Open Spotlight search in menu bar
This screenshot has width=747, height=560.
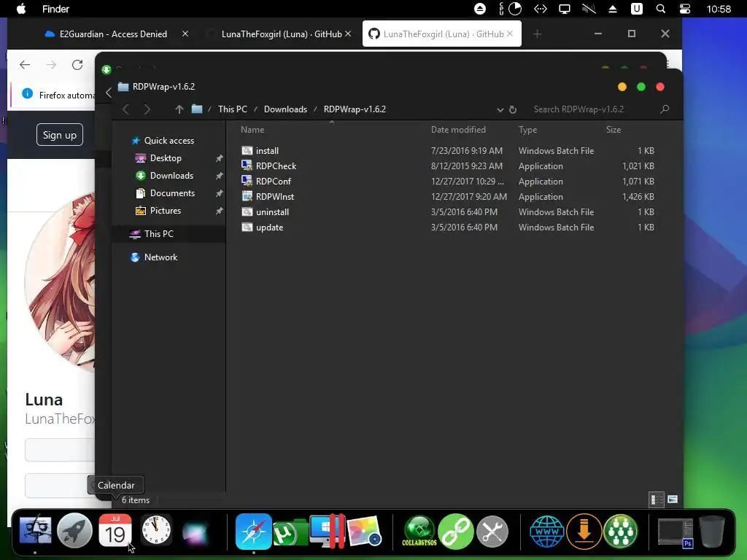coord(660,9)
